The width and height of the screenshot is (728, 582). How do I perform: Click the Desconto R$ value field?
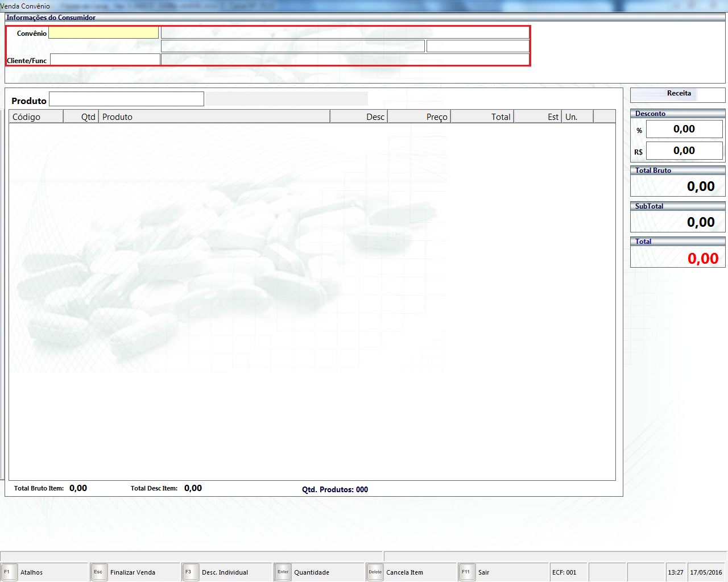tap(684, 151)
